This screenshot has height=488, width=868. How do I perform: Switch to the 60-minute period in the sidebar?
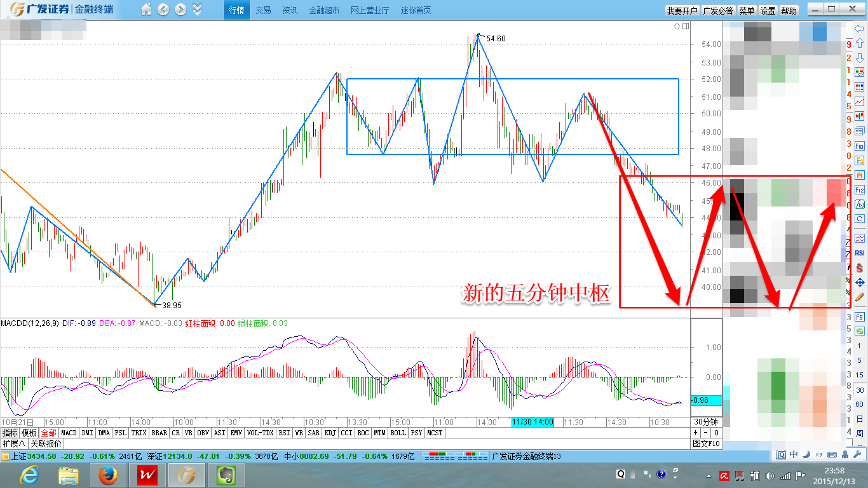[x=859, y=403]
